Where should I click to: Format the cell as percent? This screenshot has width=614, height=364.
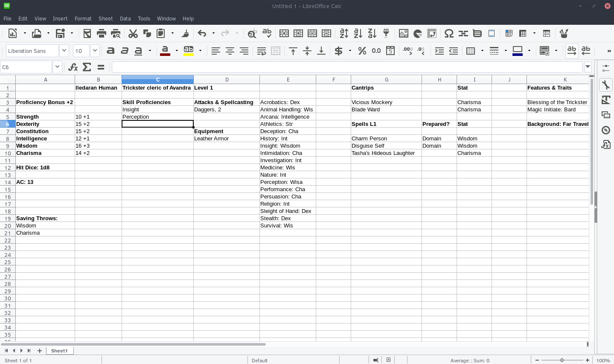[x=362, y=51]
